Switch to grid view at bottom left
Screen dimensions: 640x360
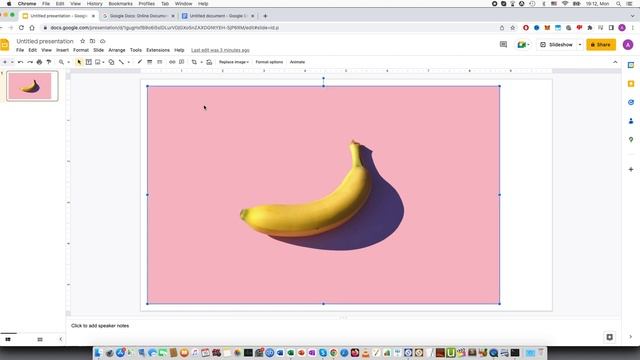[x=40, y=339]
